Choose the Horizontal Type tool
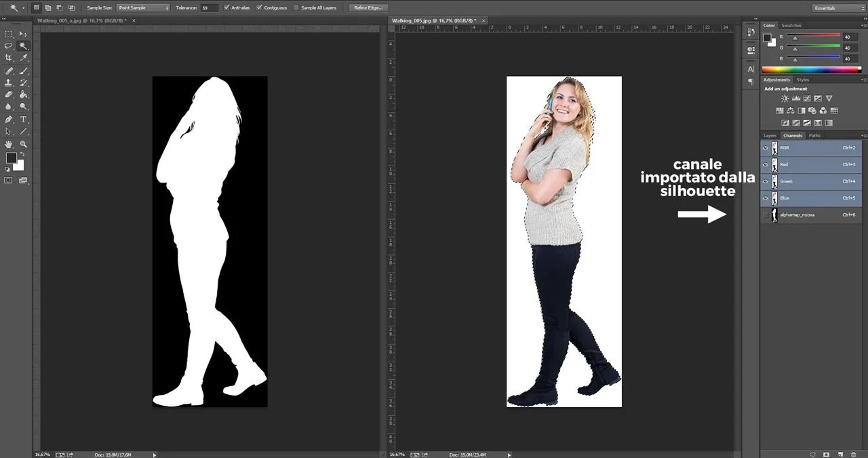Viewport: 868px width, 458px height. coord(24,119)
